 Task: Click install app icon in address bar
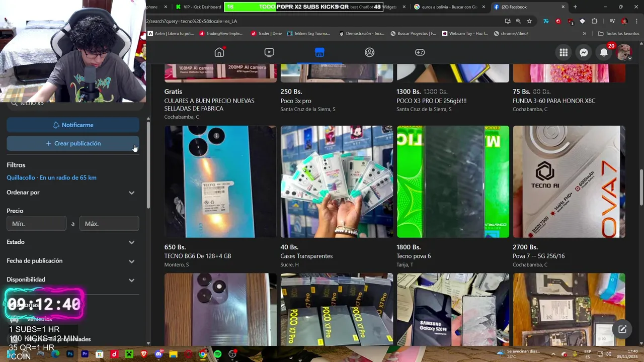click(x=508, y=21)
